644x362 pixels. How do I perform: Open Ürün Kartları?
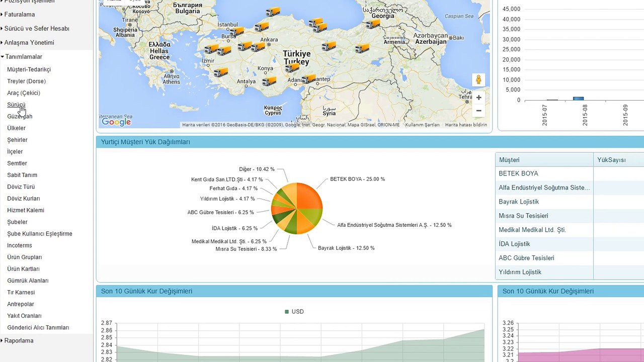[23, 269]
